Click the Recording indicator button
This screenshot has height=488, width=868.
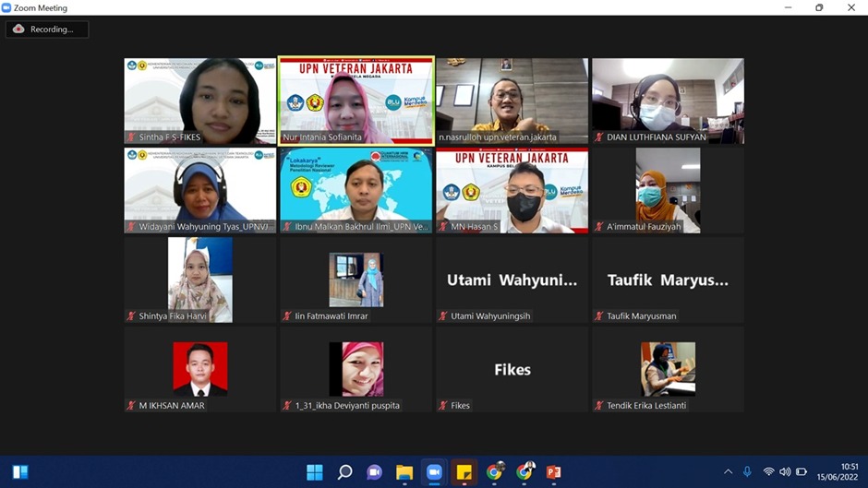tap(47, 30)
